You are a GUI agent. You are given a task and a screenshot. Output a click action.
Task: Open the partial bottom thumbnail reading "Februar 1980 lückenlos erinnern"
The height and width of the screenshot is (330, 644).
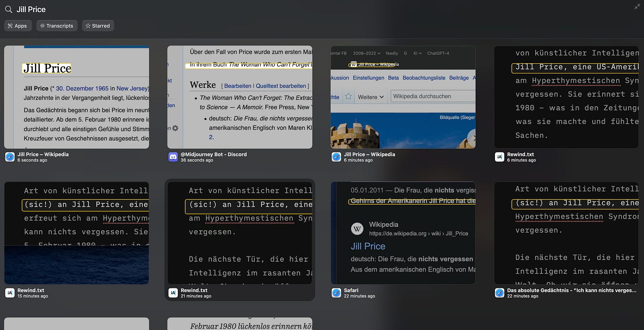[240, 324]
